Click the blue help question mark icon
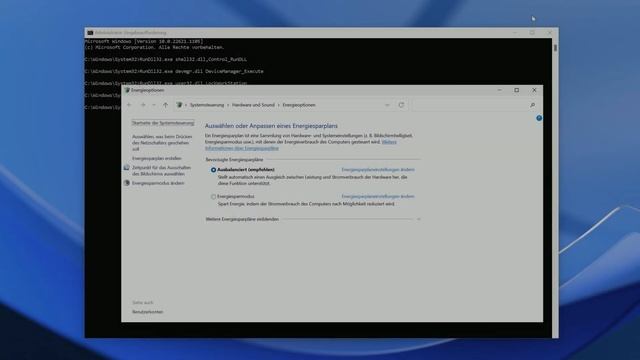Image resolution: width=640 pixels, height=360 pixels. coord(539,118)
